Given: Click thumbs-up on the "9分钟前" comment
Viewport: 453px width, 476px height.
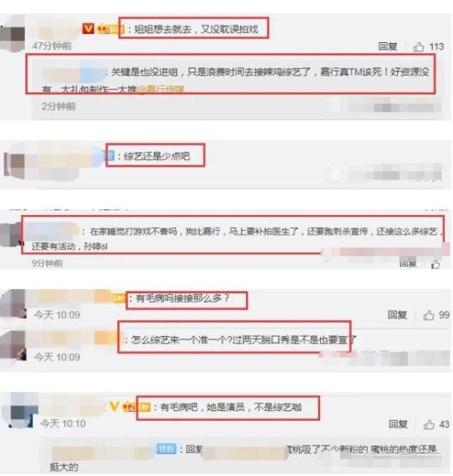Looking at the screenshot, I should [436, 265].
